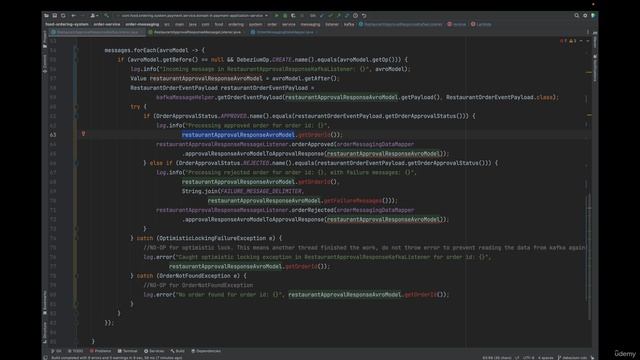Click the history clock icon in toolbar

pos(356,16)
